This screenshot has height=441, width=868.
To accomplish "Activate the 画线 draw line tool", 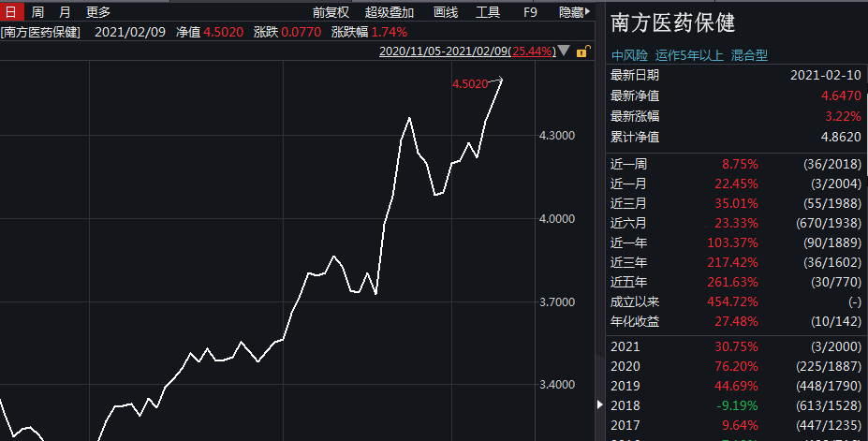I will click(446, 11).
